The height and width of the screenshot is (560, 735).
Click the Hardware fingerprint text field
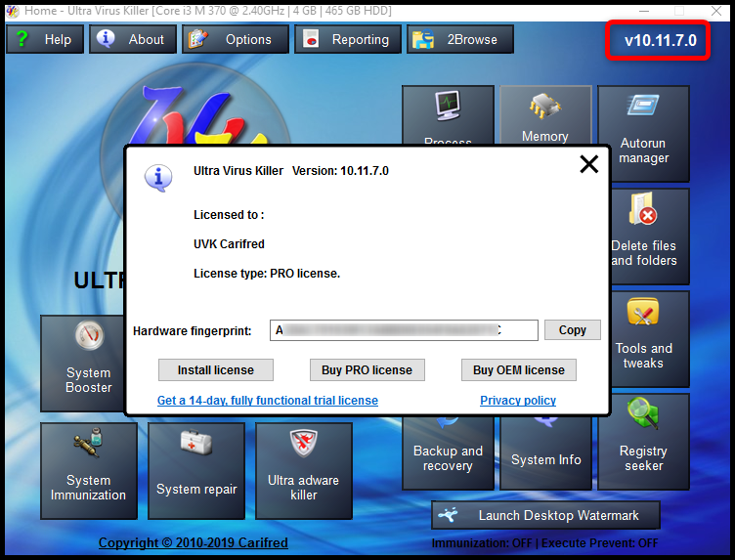click(404, 330)
